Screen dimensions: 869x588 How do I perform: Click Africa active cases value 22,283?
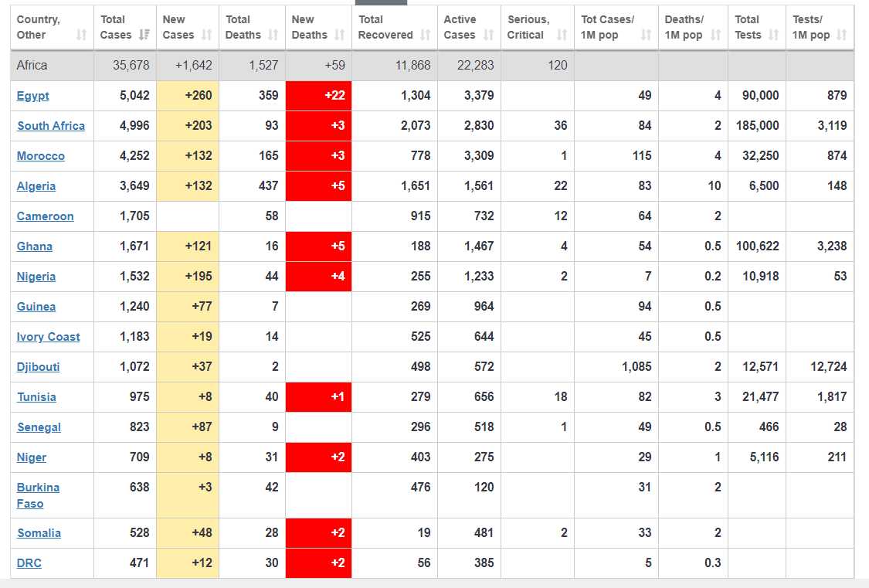(476, 66)
